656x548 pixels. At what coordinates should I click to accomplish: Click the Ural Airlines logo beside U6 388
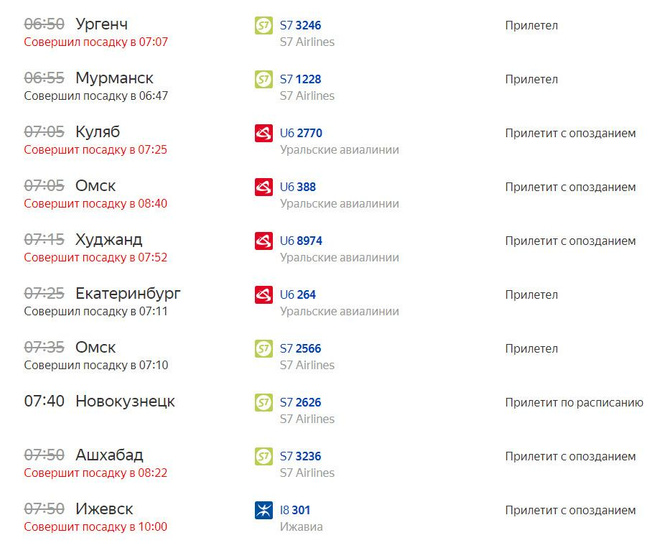coord(264,187)
